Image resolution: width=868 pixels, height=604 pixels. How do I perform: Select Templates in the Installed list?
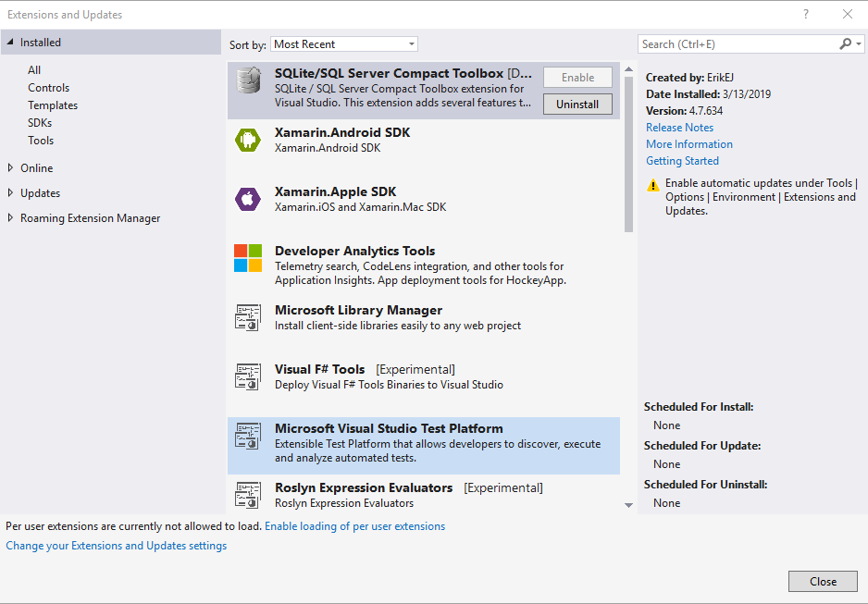[x=53, y=105]
